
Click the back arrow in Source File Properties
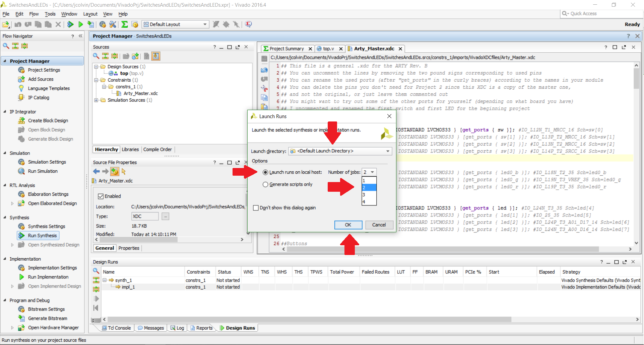coord(96,172)
